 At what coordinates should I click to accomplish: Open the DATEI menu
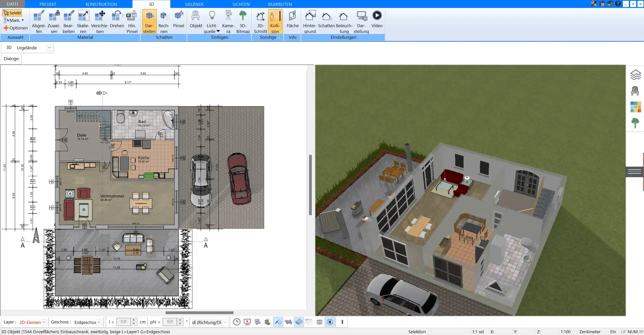12,4
